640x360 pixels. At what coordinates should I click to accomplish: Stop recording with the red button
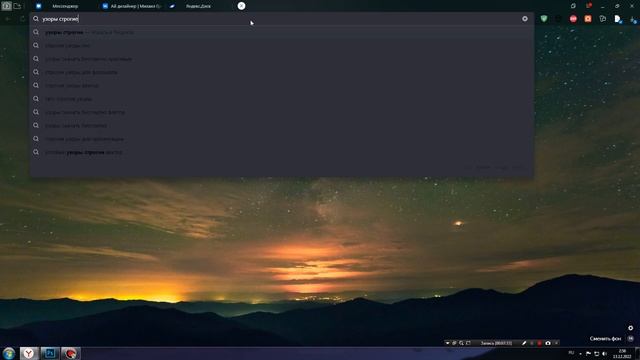539,343
